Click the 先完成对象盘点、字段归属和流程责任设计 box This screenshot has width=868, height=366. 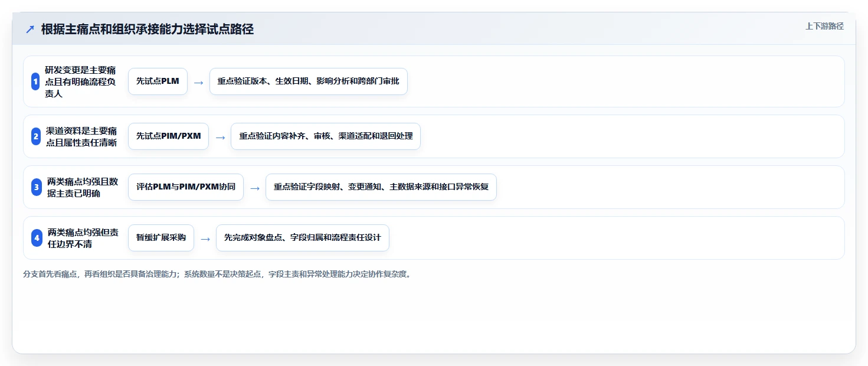coord(303,238)
